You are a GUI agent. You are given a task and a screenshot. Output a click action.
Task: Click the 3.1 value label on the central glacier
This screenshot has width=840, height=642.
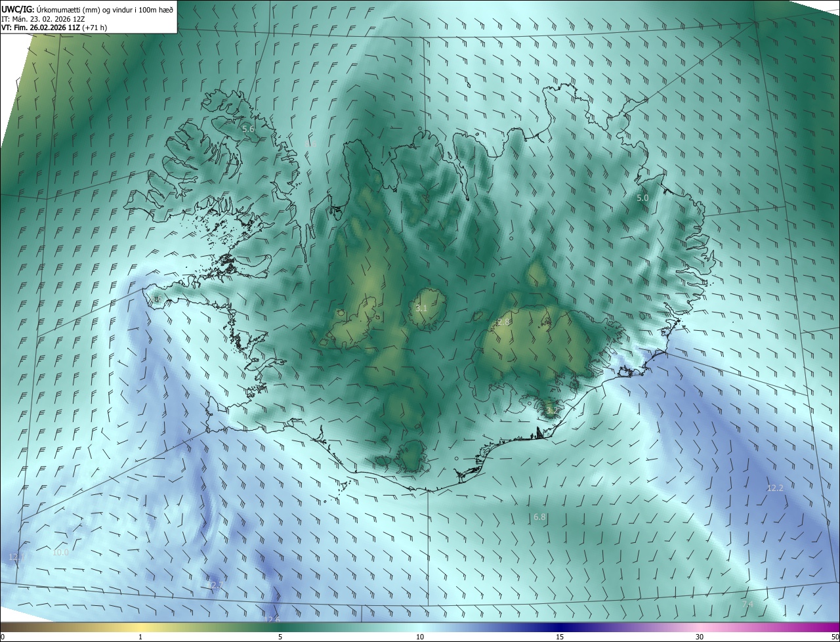click(x=421, y=308)
